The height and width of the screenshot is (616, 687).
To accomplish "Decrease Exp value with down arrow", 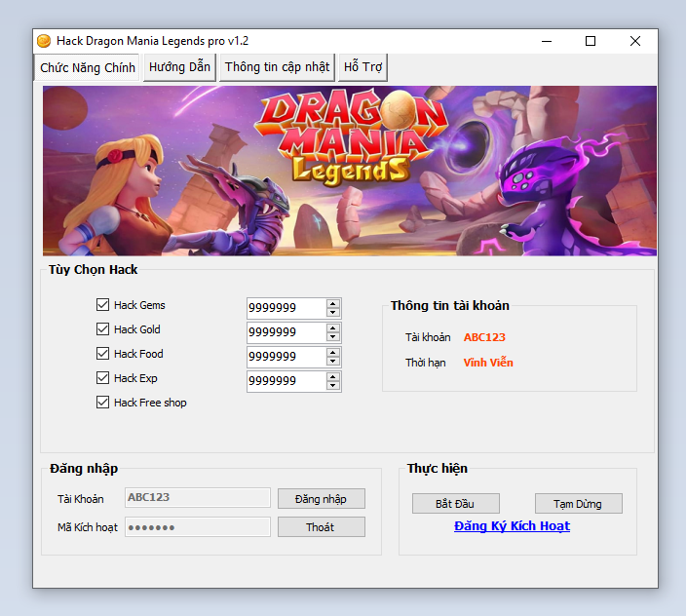I will coord(333,386).
